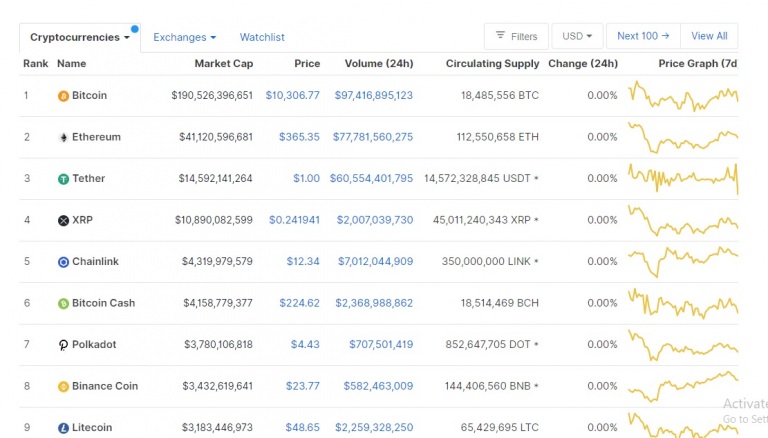The image size is (768, 438).
Task: Click the black XRP logo icon
Action: [63, 221]
